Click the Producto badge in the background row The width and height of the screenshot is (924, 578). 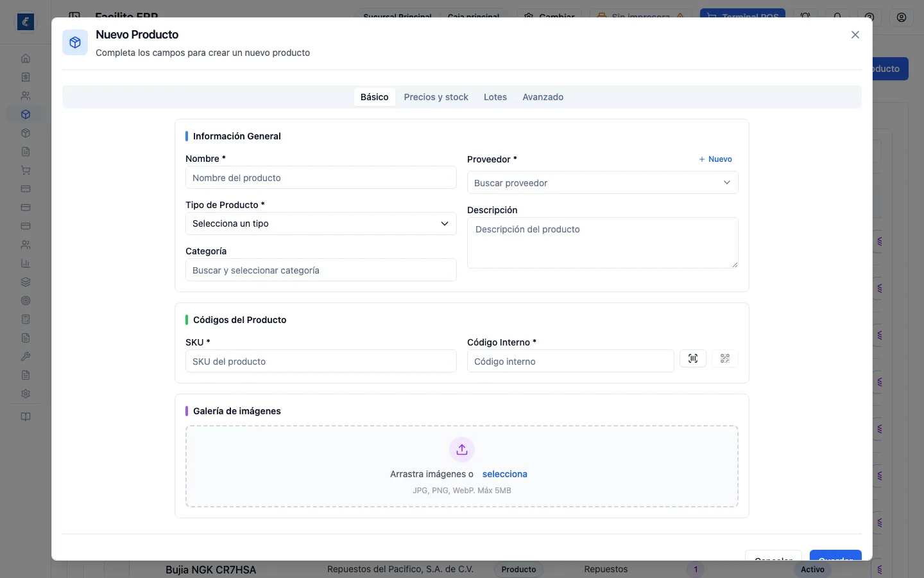(518, 570)
